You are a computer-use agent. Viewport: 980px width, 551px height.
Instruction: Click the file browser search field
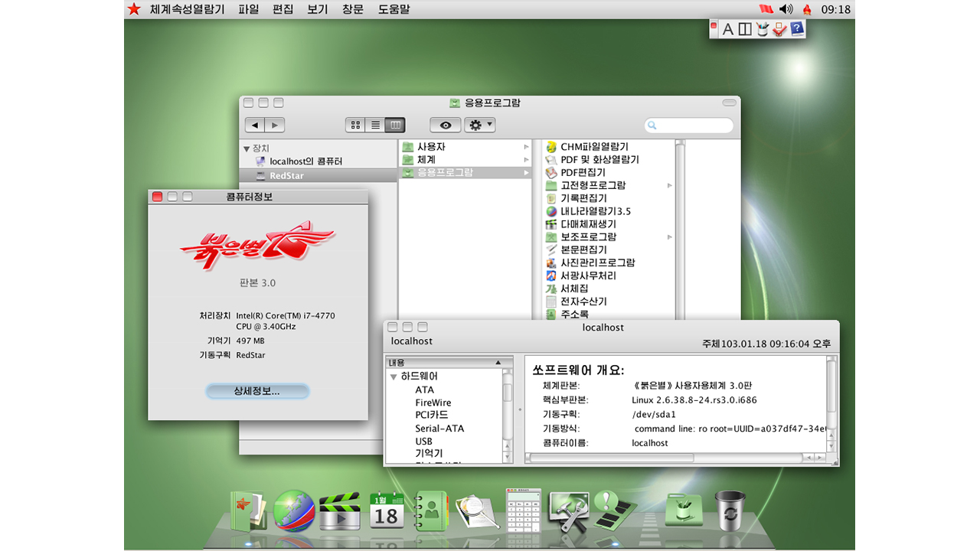tap(689, 125)
